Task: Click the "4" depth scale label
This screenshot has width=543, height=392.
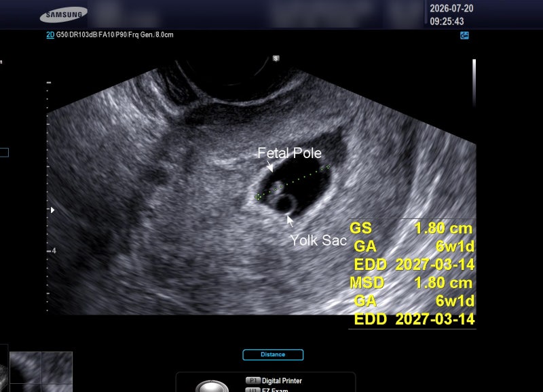Action: (x=54, y=250)
